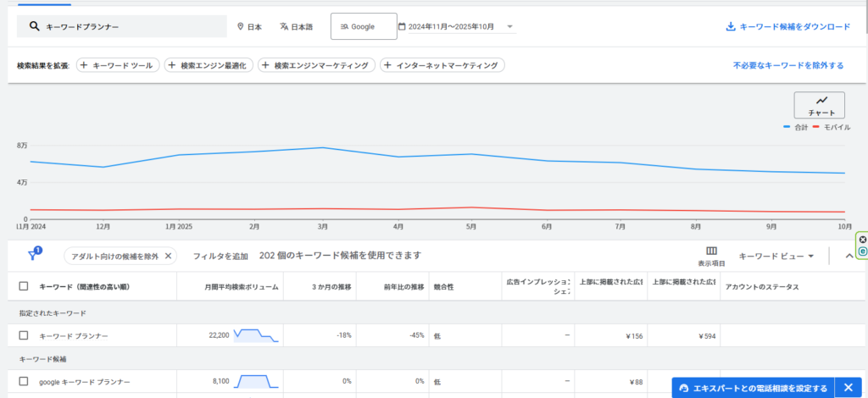Click the download icon for keyword ideas
Viewport: 868px width, 398px height.
coord(731,27)
